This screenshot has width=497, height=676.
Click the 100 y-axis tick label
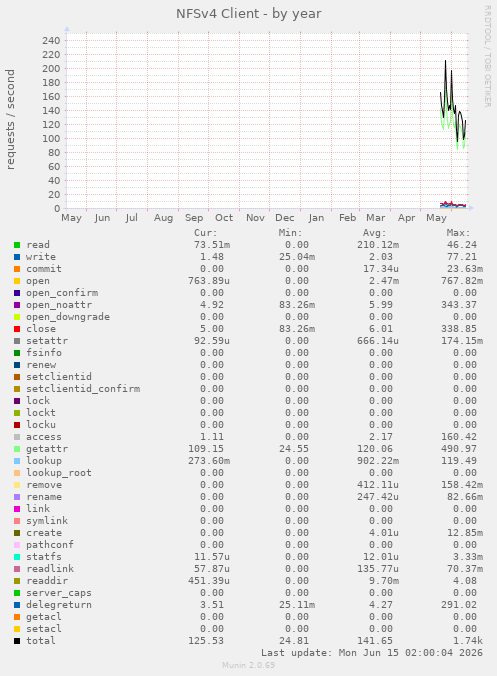51,139
